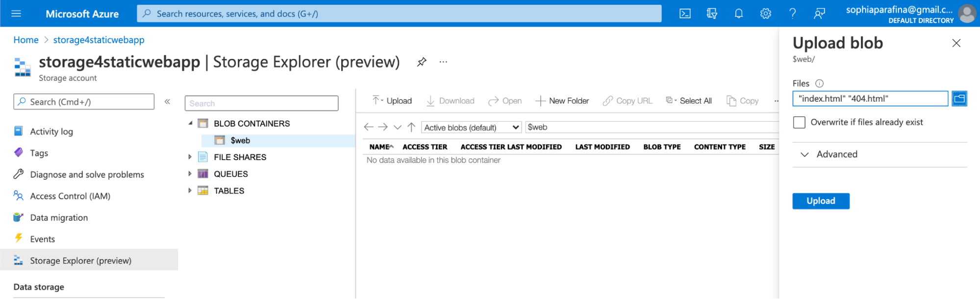This screenshot has width=980, height=299.
Task: Click the blue Upload button
Action: (x=821, y=201)
